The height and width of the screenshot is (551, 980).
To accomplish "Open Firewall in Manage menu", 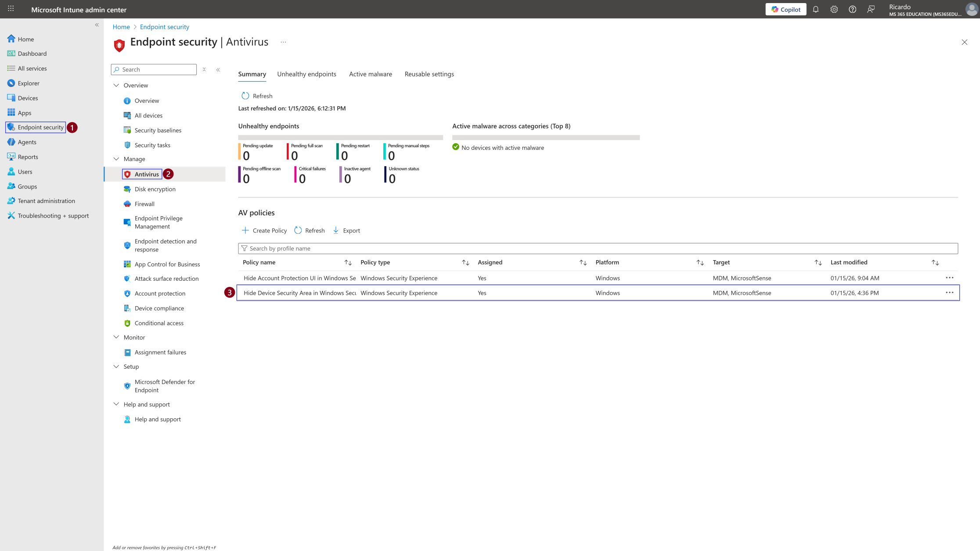I will point(144,204).
